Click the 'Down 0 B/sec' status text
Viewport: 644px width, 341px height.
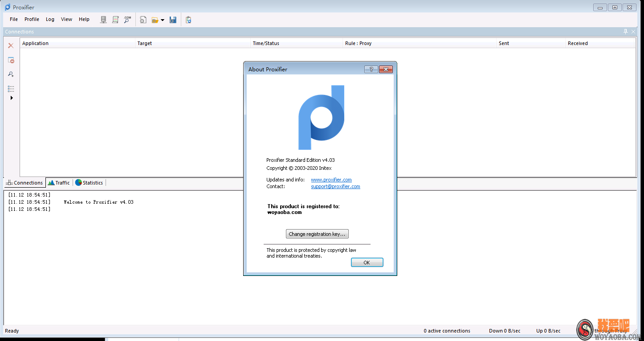click(x=505, y=331)
